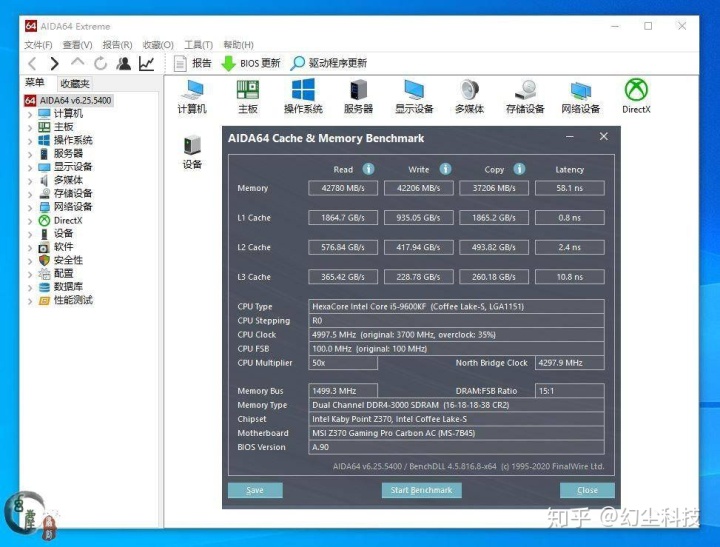Click the 驱动程序更新 toolbar button
The height and width of the screenshot is (547, 720).
(329, 63)
